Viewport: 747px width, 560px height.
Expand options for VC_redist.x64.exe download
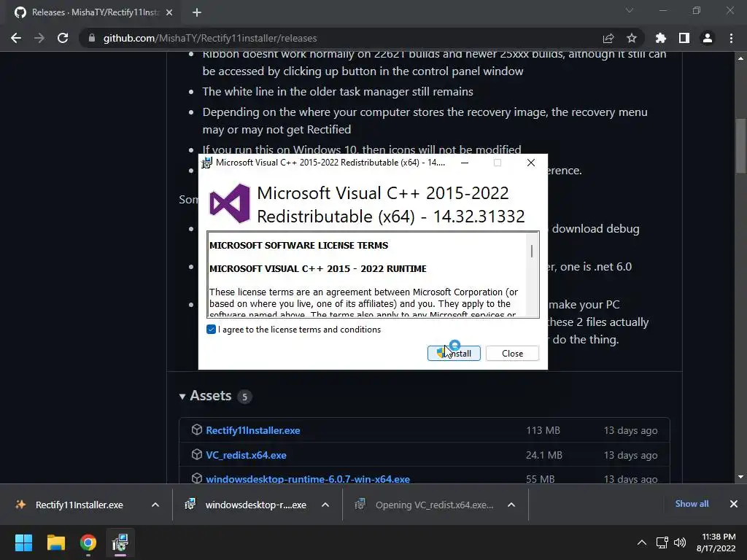511,505
